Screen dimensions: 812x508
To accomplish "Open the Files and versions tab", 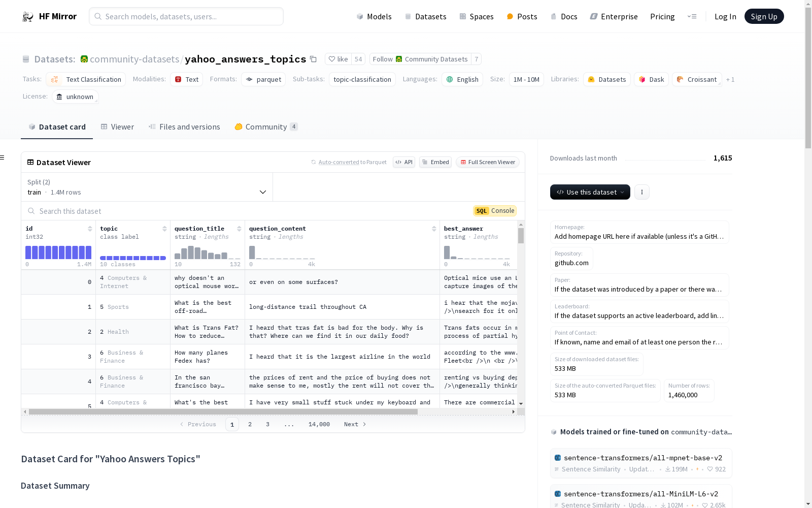I will tap(184, 127).
